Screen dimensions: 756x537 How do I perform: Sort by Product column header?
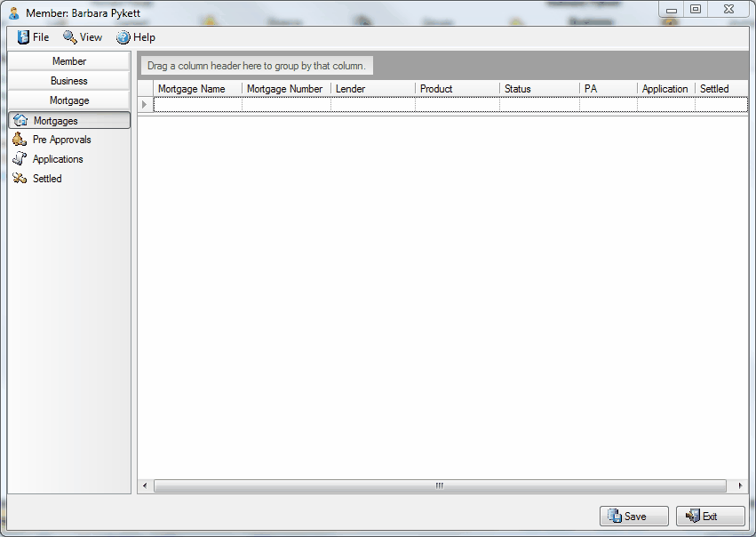(x=458, y=89)
